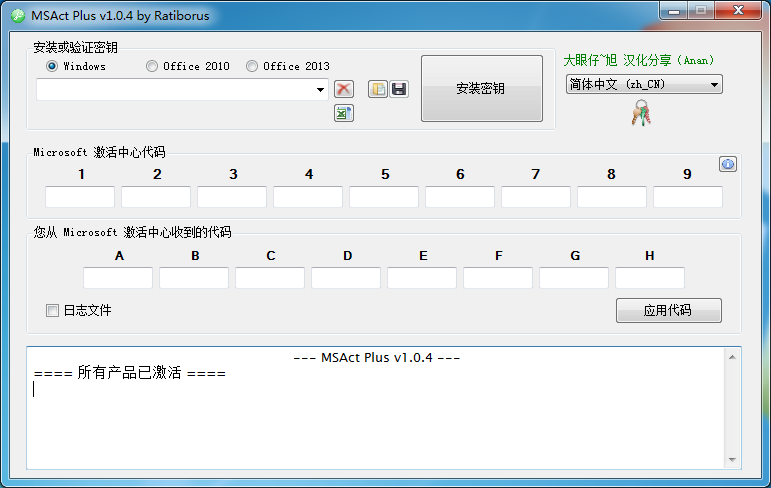Screen dimensions: 771x488
Task: Click the 应用代码 button
Action: [x=668, y=311]
